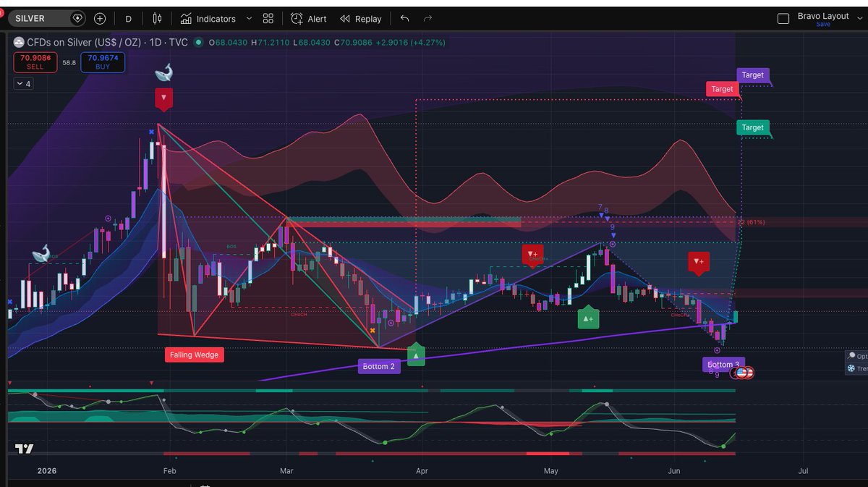Open the candlestick chart type selector
The height and width of the screenshot is (487, 868).
(158, 19)
